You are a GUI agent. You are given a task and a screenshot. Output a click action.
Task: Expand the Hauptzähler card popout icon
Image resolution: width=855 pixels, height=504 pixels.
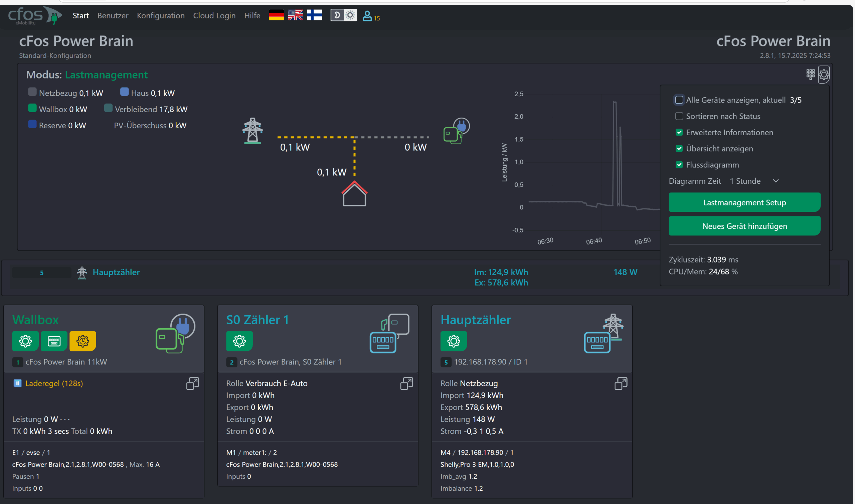coord(621,383)
